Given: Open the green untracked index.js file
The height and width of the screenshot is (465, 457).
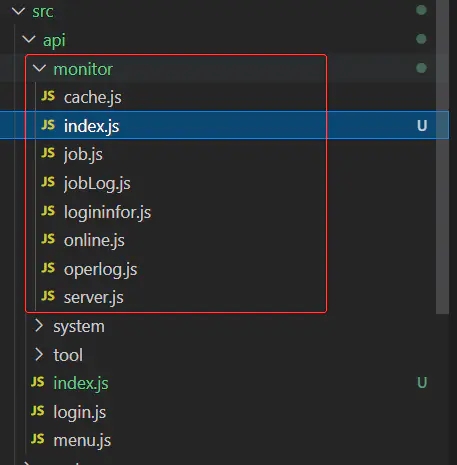Looking at the screenshot, I should tap(81, 383).
